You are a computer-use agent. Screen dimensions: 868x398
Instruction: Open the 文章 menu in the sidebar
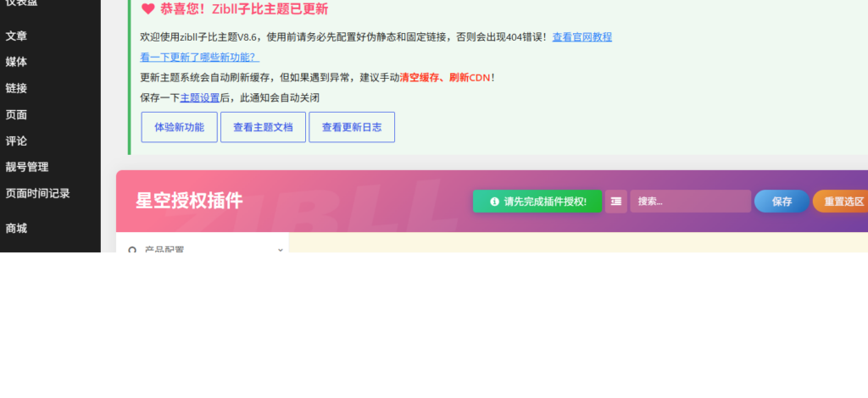point(17,36)
